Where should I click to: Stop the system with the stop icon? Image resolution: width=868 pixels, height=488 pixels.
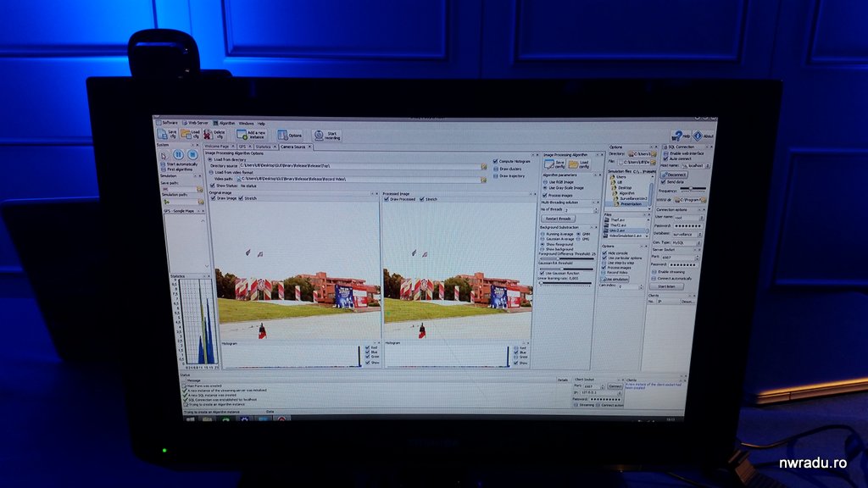tap(192, 155)
